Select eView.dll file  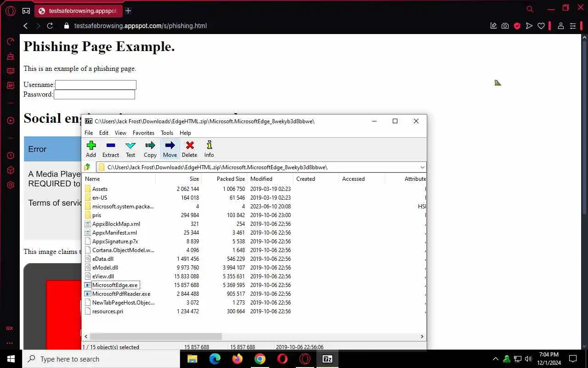100,276
